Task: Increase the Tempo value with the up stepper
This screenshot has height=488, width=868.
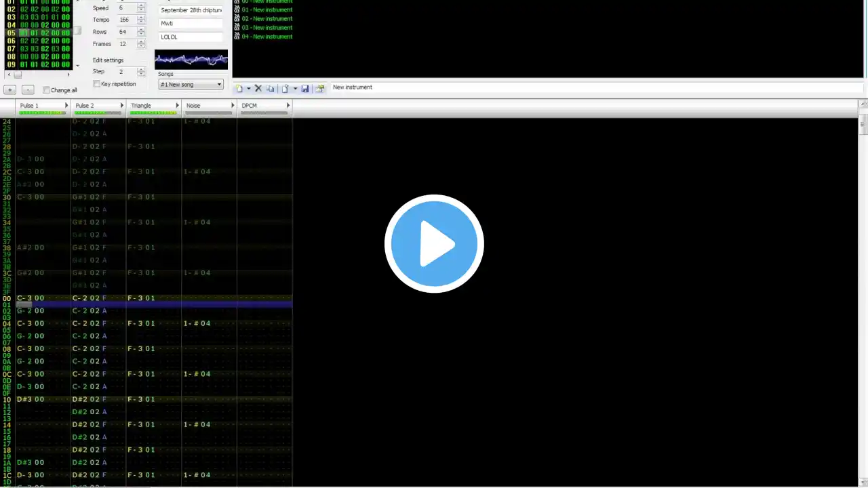Action: (x=141, y=18)
